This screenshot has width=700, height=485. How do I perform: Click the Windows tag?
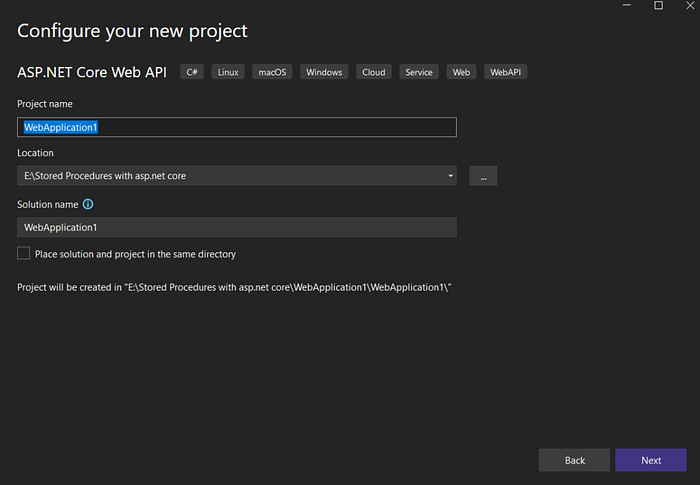[324, 72]
